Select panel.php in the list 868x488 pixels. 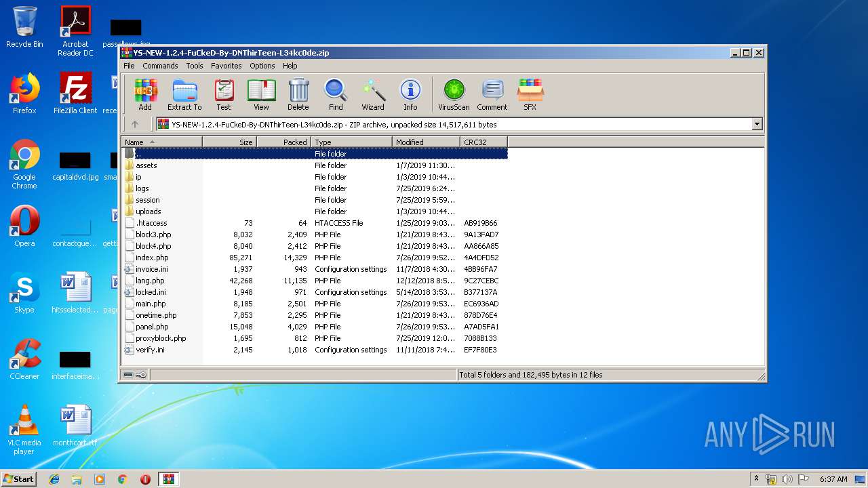click(315, 327)
